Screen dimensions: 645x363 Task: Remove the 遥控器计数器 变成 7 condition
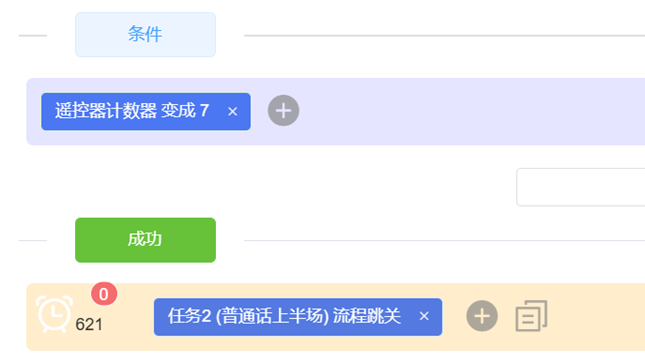[232, 112]
